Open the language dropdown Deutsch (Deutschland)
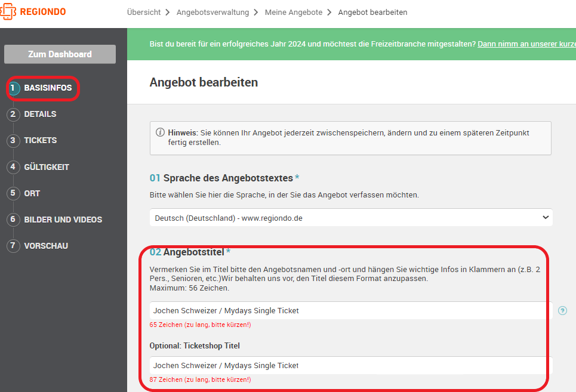The width and height of the screenshot is (576, 392). tap(351, 218)
